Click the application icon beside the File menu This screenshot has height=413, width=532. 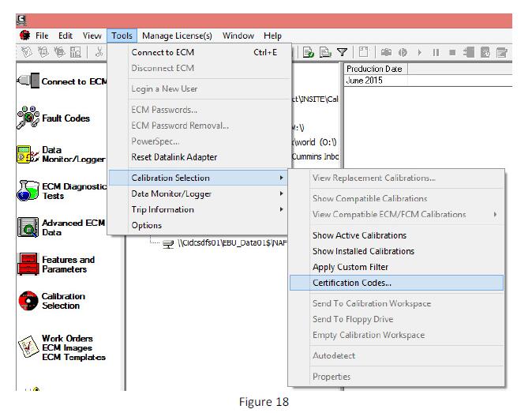[24, 36]
